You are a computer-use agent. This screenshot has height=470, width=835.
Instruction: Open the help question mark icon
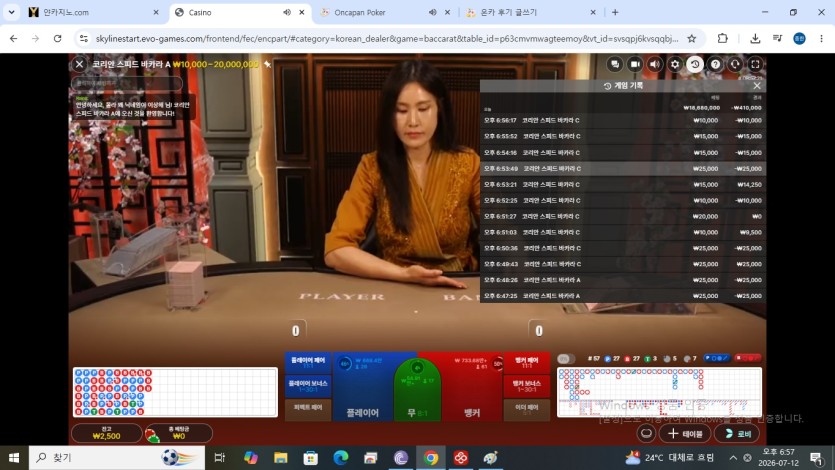coord(715,64)
